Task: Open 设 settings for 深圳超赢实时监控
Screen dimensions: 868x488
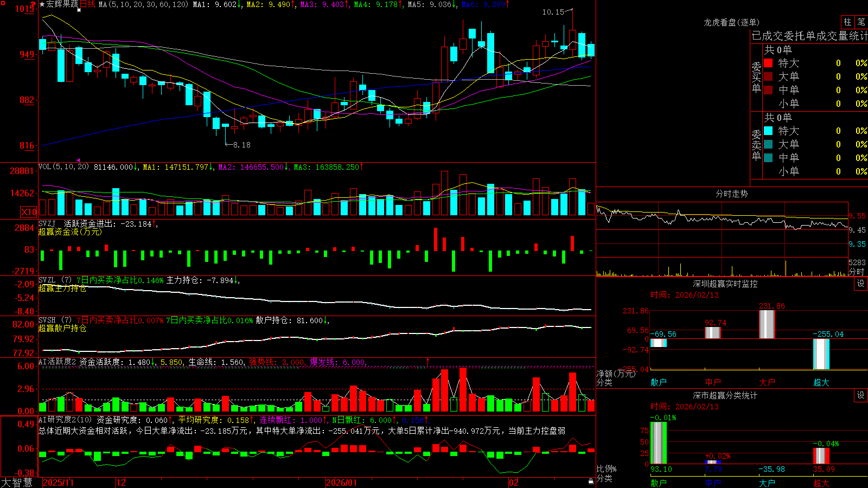Action: (861, 284)
